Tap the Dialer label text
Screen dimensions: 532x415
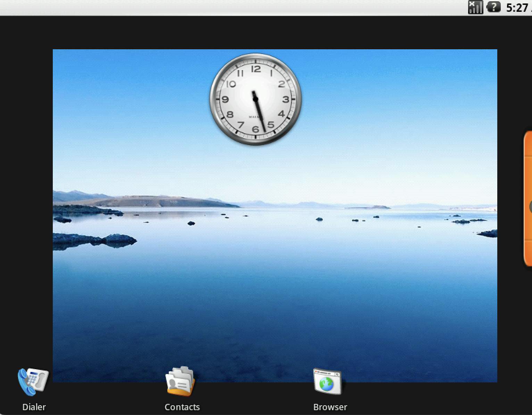tap(34, 407)
